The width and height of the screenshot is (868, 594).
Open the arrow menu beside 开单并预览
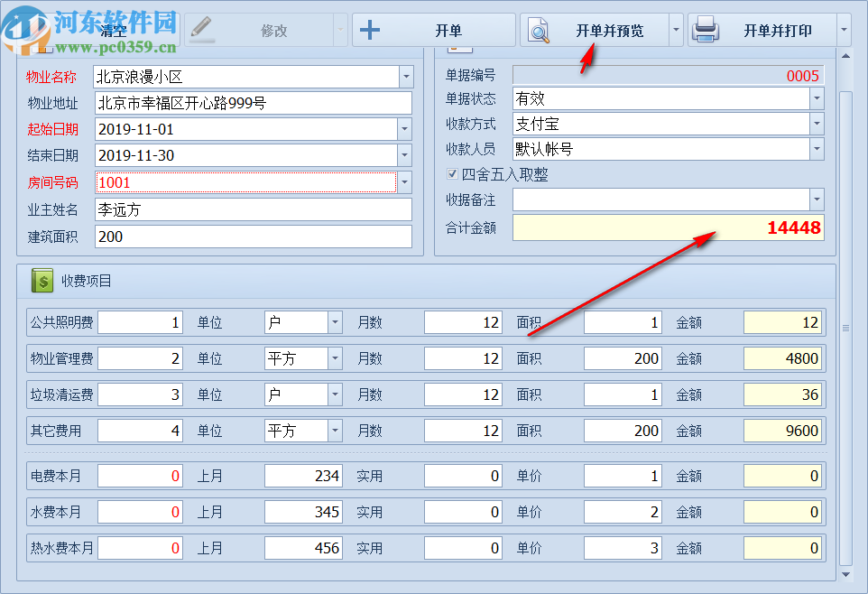(x=676, y=29)
